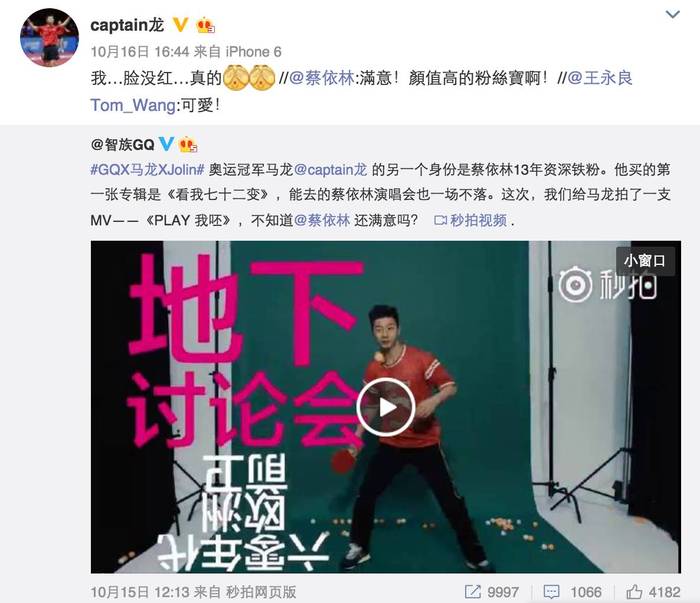This screenshot has height=603, width=700.
Task: Click captain龙 membership crown icon
Action: (x=205, y=25)
